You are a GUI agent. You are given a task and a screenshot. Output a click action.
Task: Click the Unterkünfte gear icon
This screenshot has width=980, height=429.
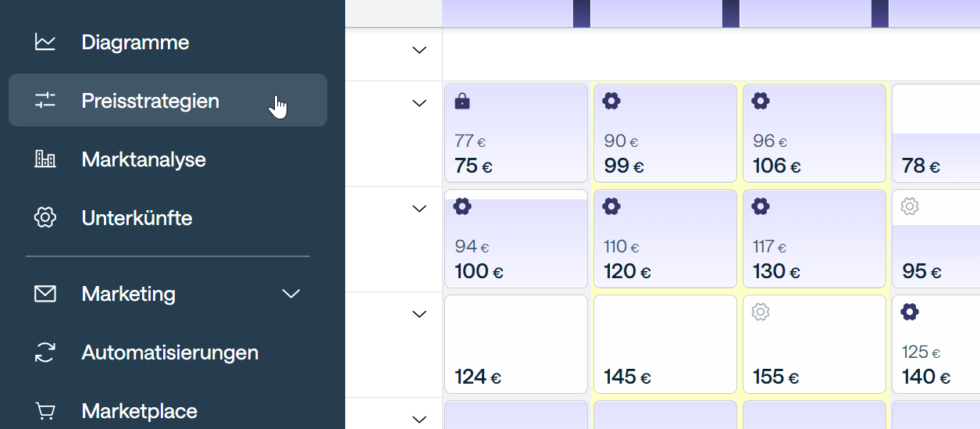[x=45, y=218]
